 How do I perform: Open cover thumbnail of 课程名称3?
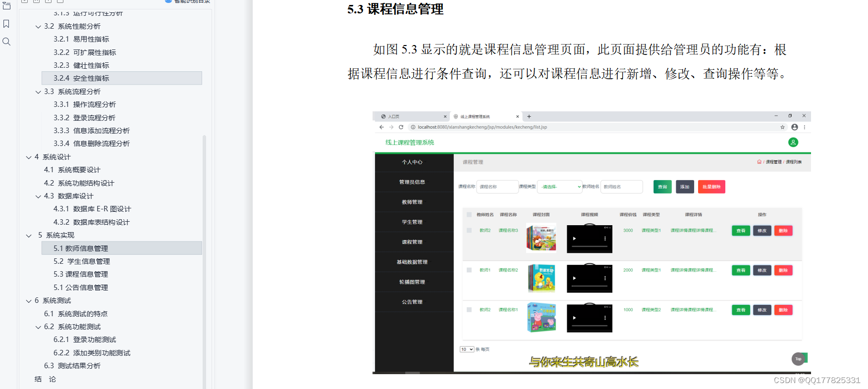coord(541,238)
